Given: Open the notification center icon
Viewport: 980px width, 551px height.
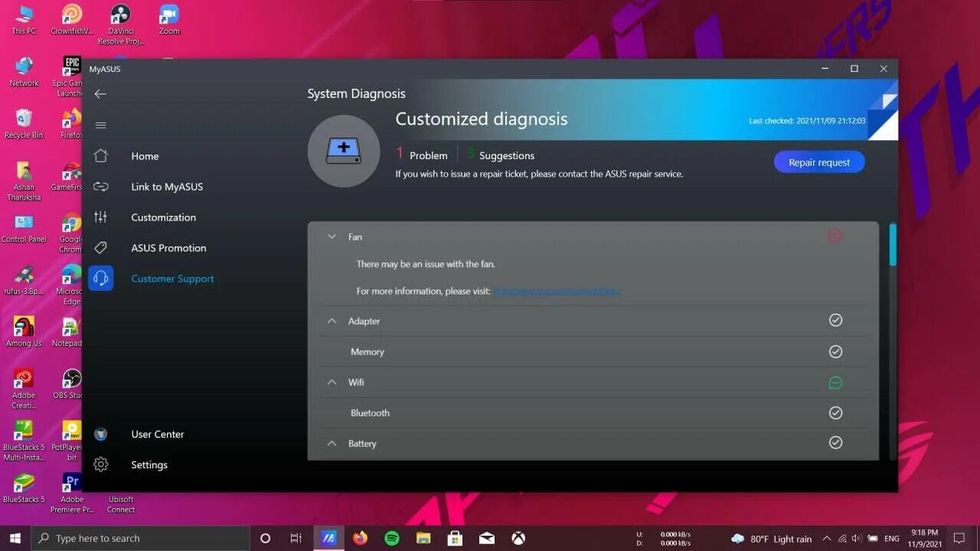Looking at the screenshot, I should [959, 539].
